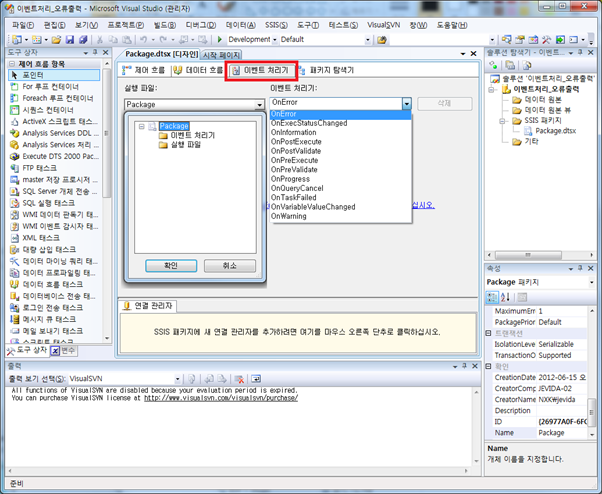602x494 pixels.
Task: Open the SSIS menu
Action: (276, 25)
